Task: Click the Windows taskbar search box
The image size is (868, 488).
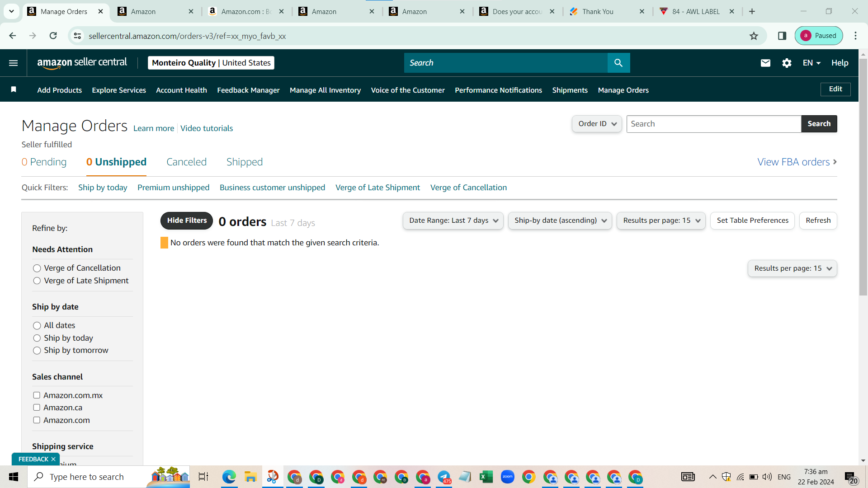Action: pos(108,477)
